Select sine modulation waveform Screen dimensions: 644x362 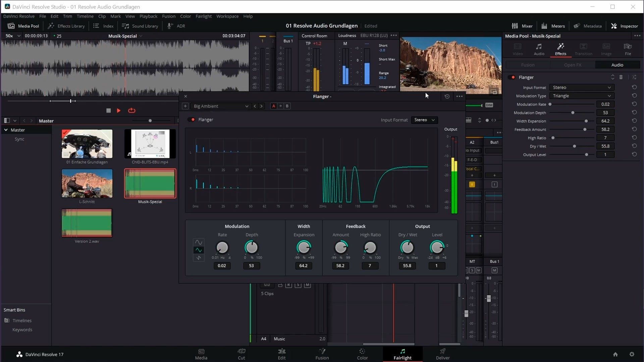pos(199,242)
